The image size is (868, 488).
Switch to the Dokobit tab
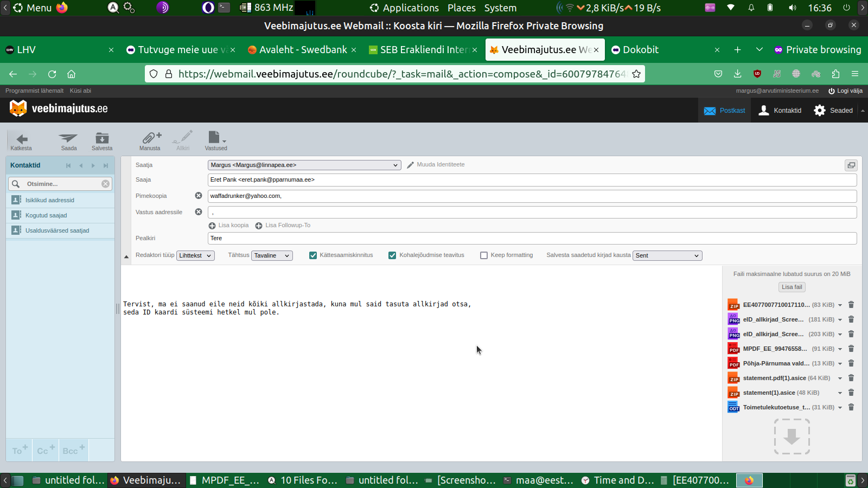pos(666,50)
